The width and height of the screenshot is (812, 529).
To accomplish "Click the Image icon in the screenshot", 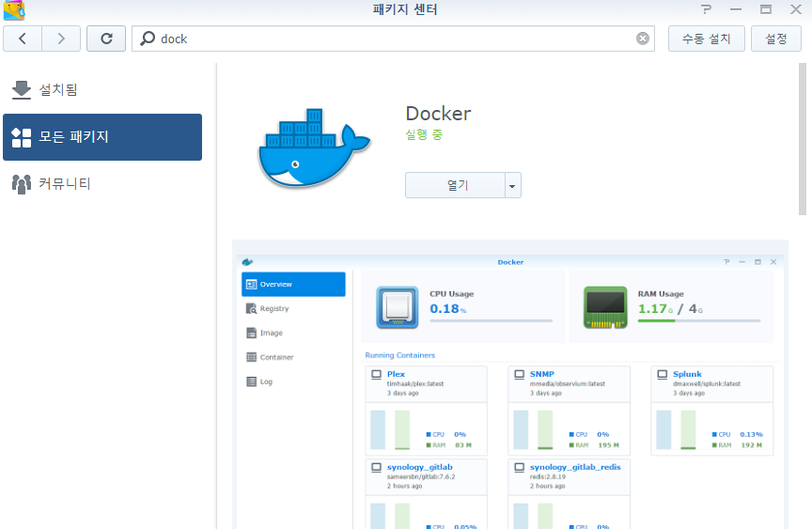I will [251, 333].
